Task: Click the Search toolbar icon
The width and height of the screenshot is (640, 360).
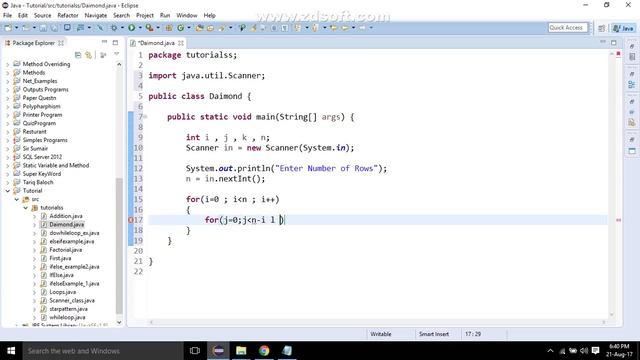Action: pyautogui.click(x=222, y=28)
